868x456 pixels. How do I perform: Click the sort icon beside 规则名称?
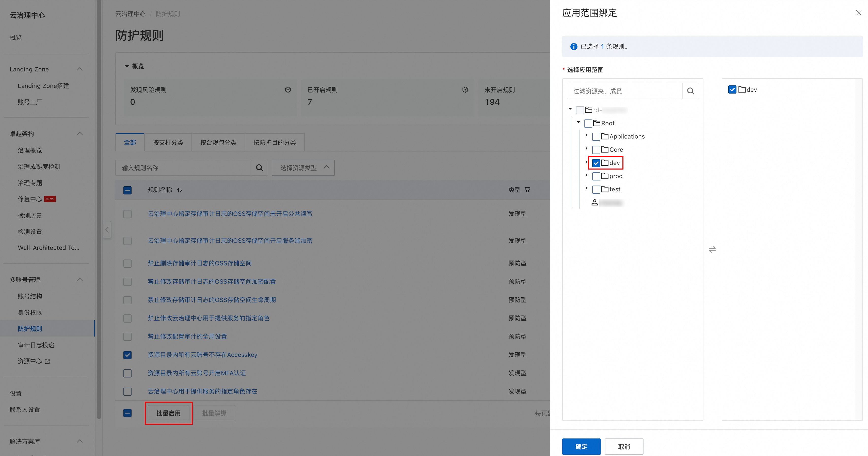[x=179, y=190]
